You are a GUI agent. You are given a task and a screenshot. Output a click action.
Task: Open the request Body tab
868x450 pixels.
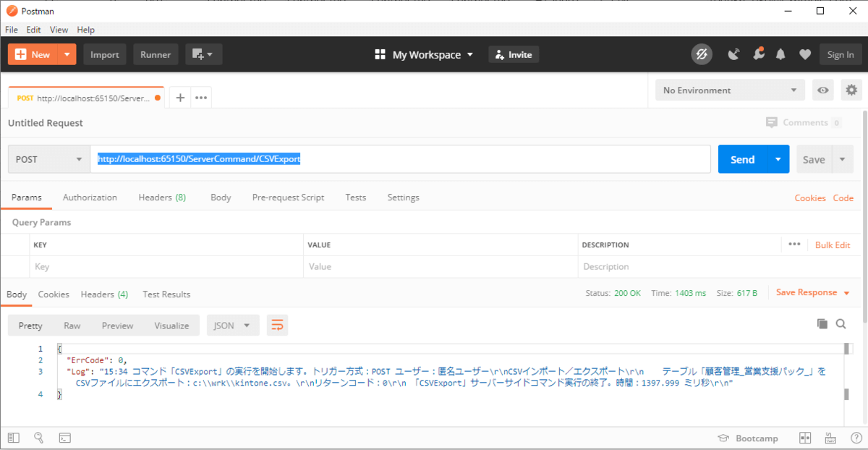(x=221, y=198)
